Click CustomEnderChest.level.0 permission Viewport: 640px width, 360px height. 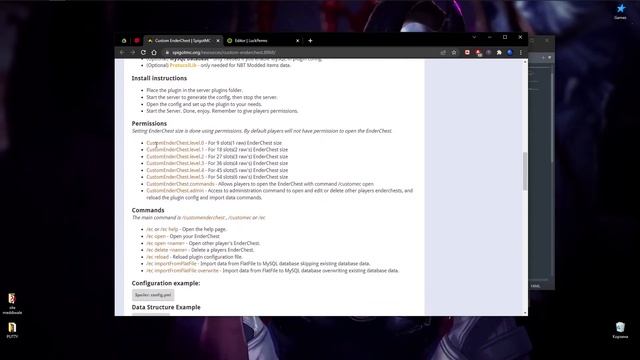point(175,143)
